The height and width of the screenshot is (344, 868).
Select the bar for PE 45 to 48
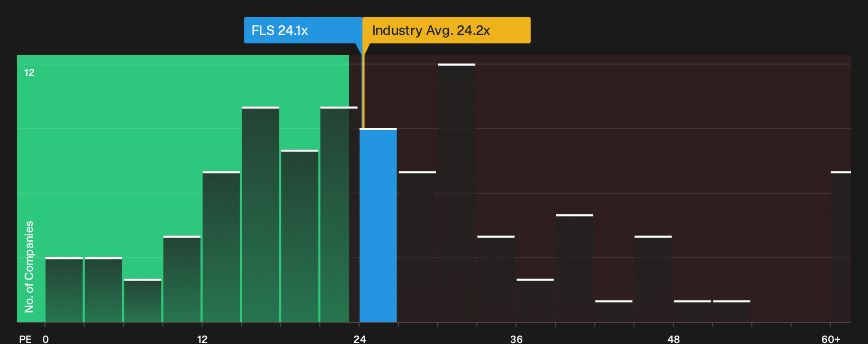pos(653,279)
